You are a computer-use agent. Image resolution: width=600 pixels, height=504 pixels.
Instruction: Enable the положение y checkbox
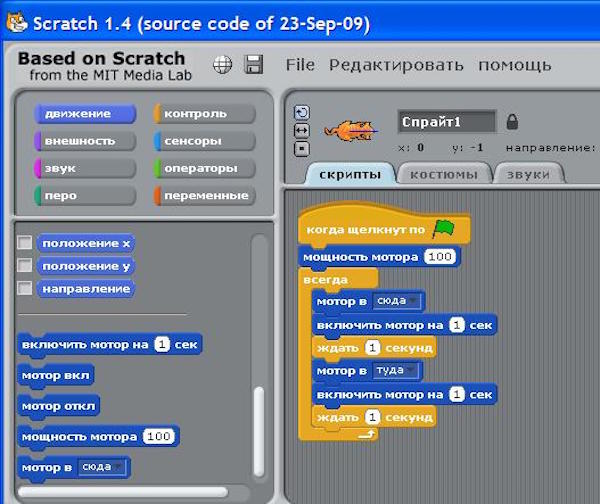tap(25, 265)
